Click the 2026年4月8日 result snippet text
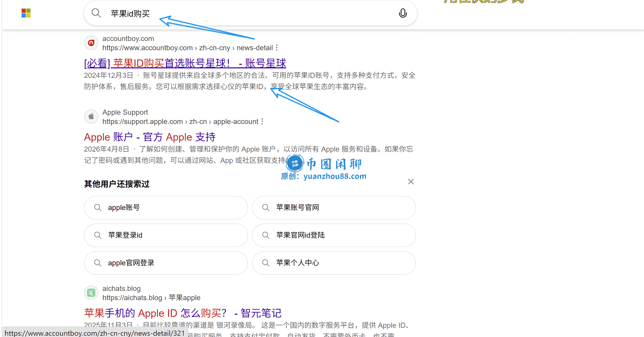The height and width of the screenshot is (337, 644). (248, 155)
